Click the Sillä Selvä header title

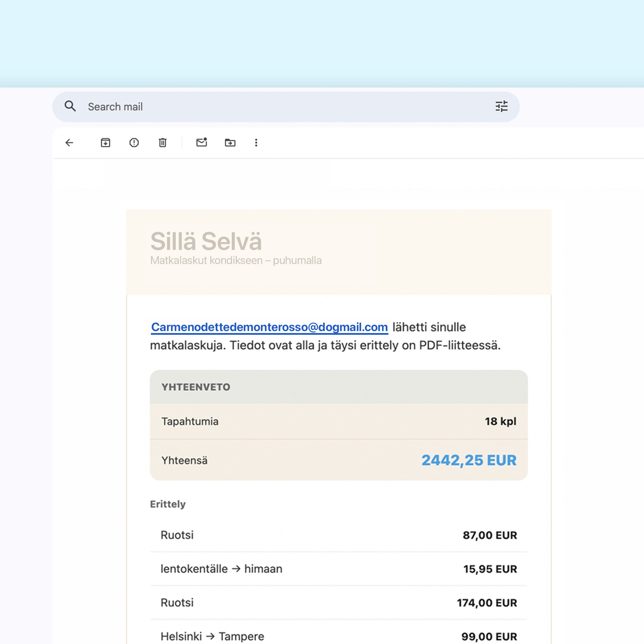(206, 241)
